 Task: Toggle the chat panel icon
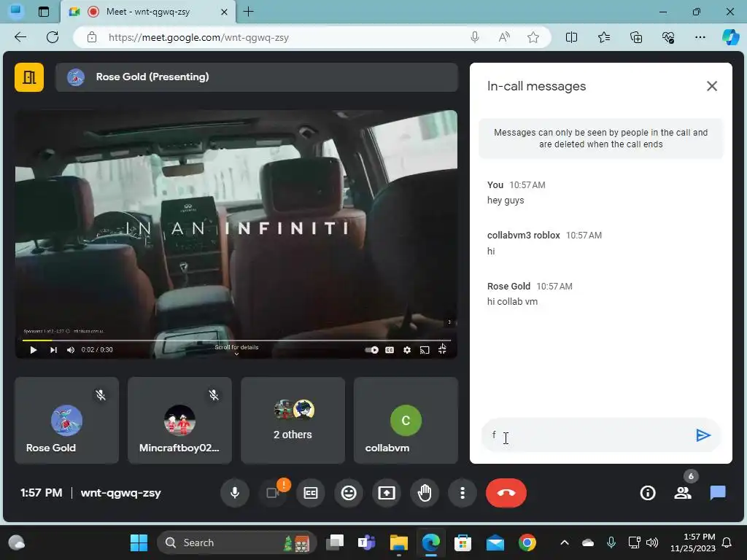click(718, 493)
